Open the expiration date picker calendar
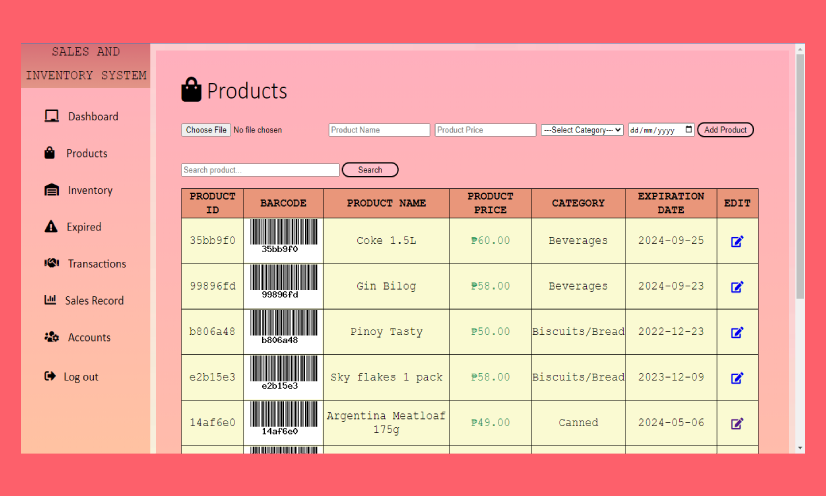Image resolution: width=826 pixels, height=496 pixels. (688, 130)
